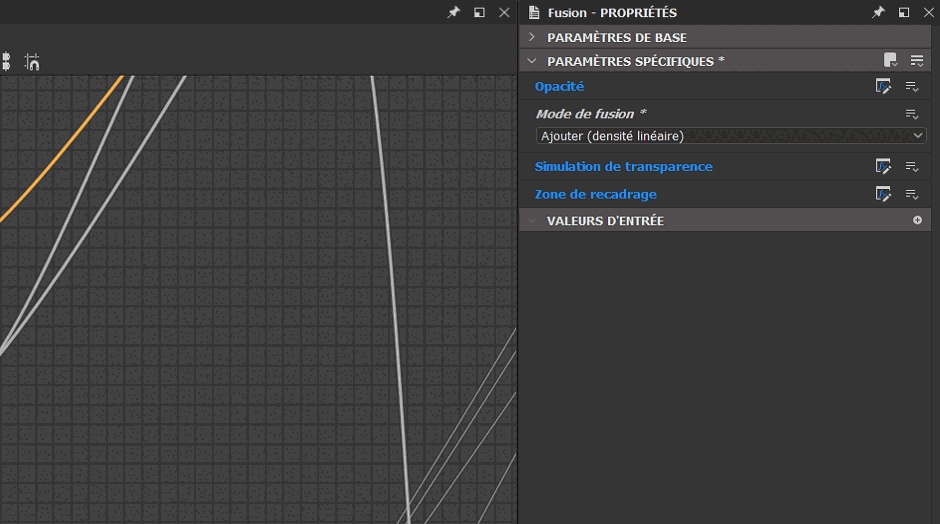This screenshot has width=940, height=524.
Task: Undock the graph view panel
Action: [479, 13]
